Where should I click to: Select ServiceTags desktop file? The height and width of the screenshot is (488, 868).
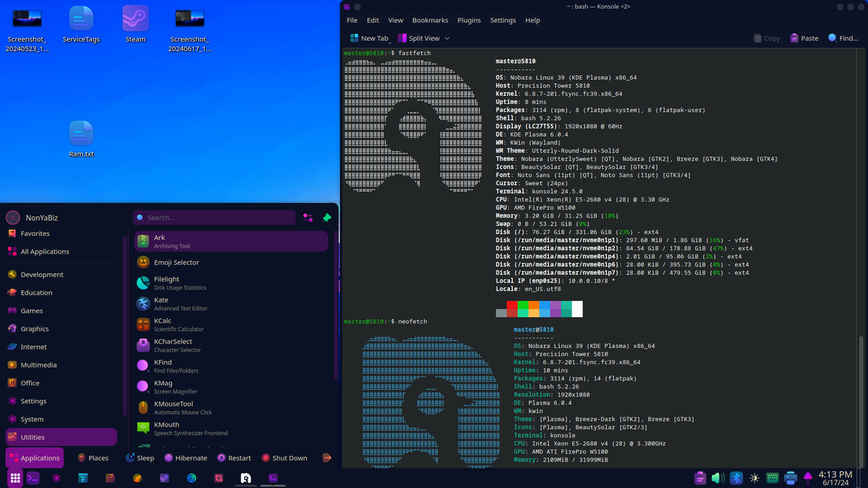pyautogui.click(x=81, y=24)
